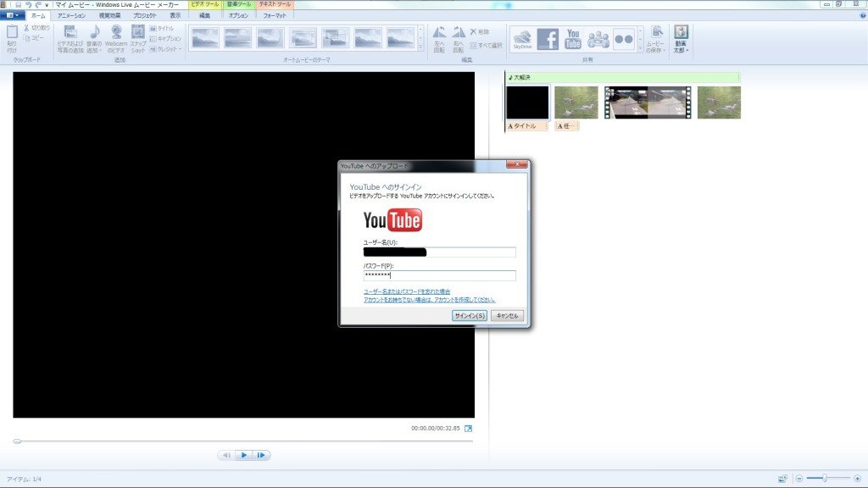Open quick access toolbar customize arrow

click(x=47, y=4)
